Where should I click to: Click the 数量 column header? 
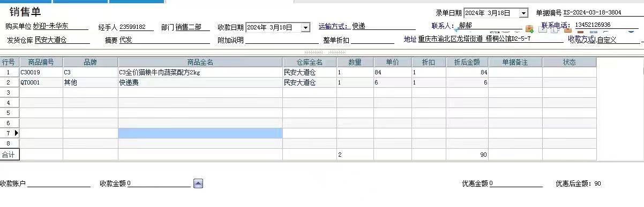(x=355, y=62)
